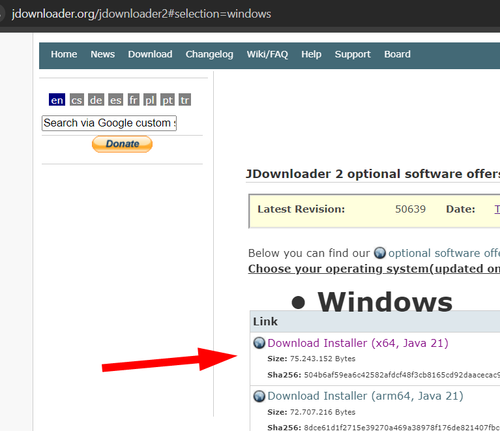This screenshot has width=500, height=431.
Task: Switch language to Turkish 'tr'
Action: click(x=185, y=100)
